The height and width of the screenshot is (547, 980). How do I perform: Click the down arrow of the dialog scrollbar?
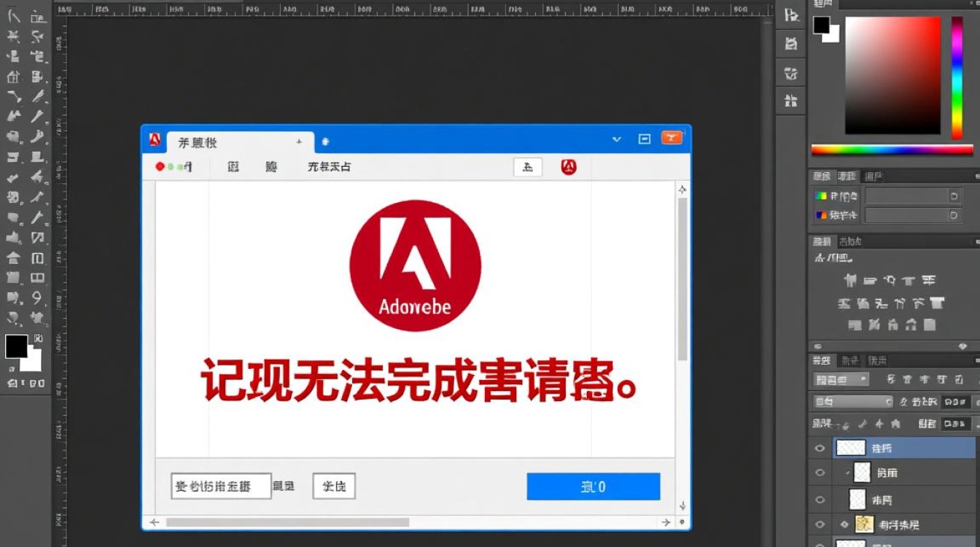tap(682, 505)
